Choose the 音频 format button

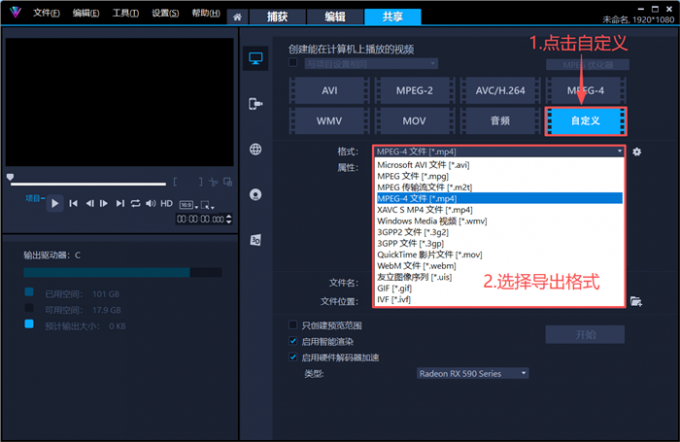500,121
